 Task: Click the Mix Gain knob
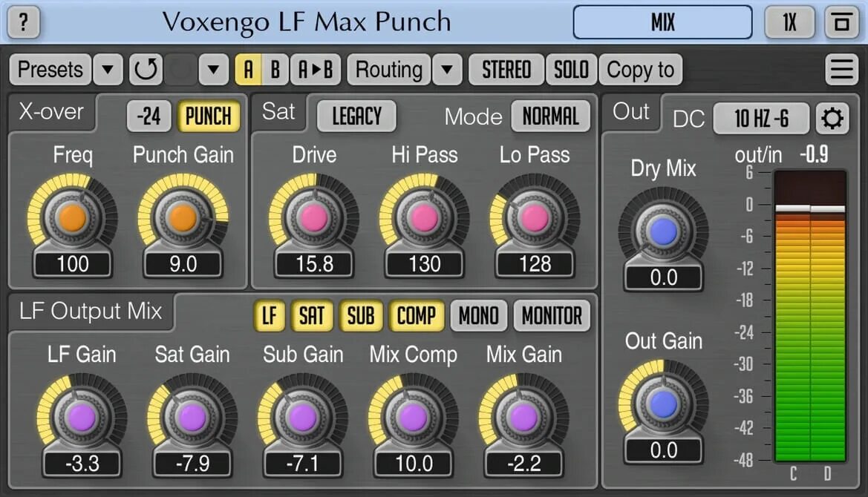coord(523,417)
